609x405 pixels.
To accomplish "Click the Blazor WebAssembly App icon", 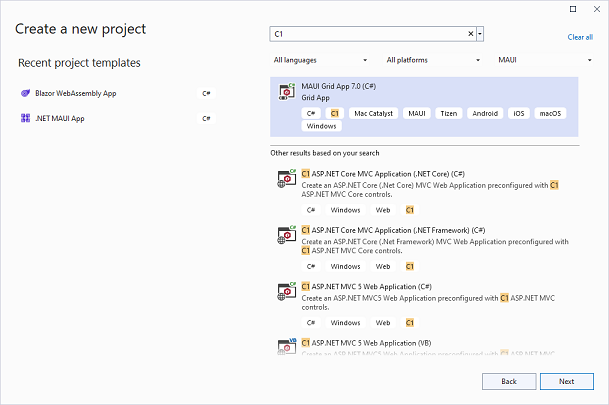I will tap(25, 93).
